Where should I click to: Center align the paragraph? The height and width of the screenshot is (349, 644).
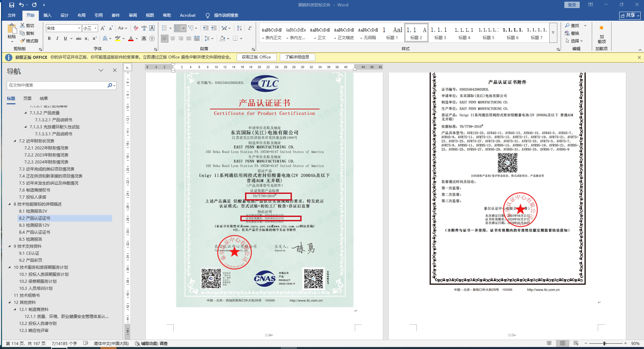click(173, 38)
